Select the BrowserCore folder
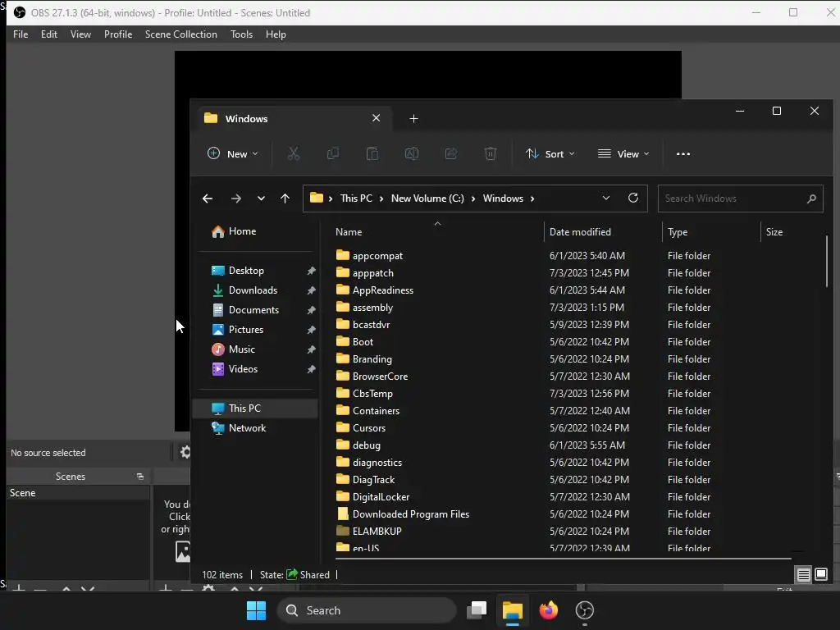 tap(372, 377)
